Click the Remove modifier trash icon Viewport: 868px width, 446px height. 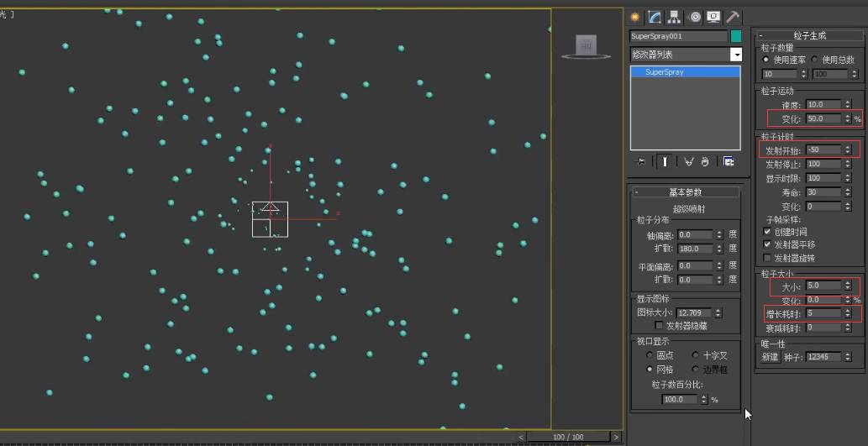(705, 161)
